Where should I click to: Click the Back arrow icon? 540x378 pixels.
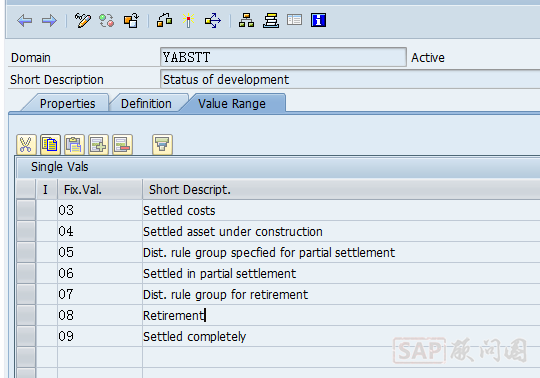pos(24,21)
